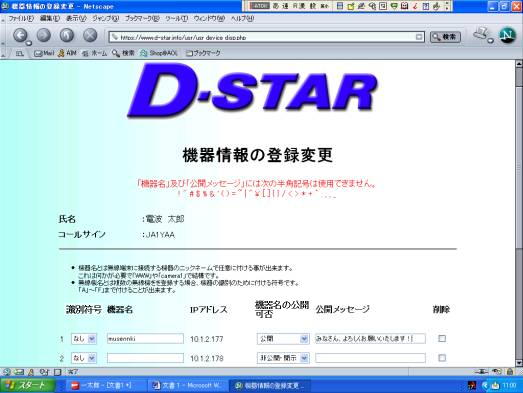523x393 pixels.
Task: Click the browser Back arrow button
Action: (x=20, y=35)
